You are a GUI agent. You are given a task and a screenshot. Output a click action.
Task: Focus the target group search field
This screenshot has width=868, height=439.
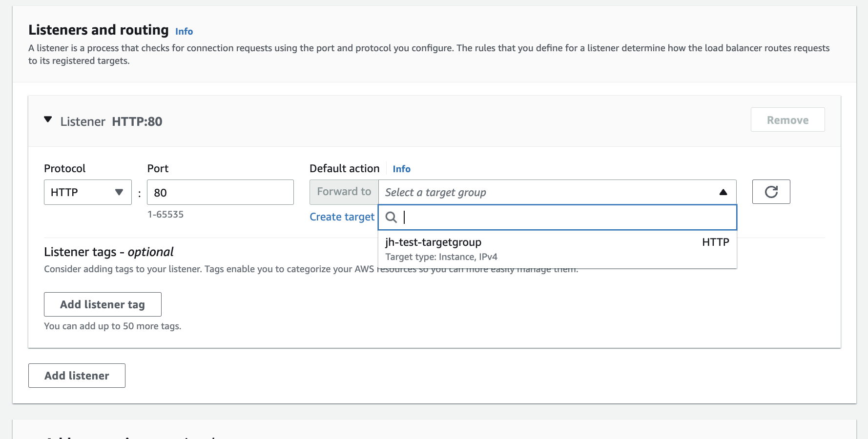click(557, 217)
